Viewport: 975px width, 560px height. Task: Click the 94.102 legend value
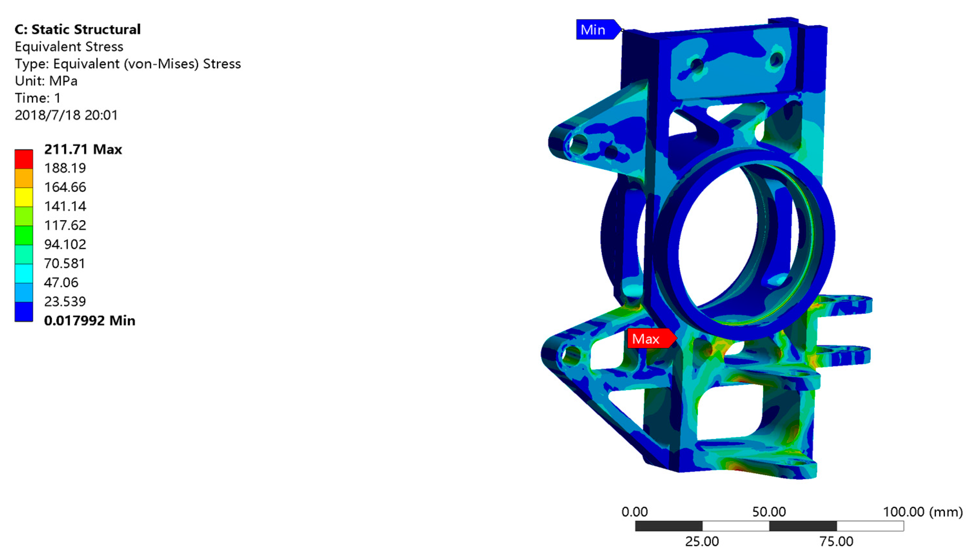pyautogui.click(x=65, y=244)
